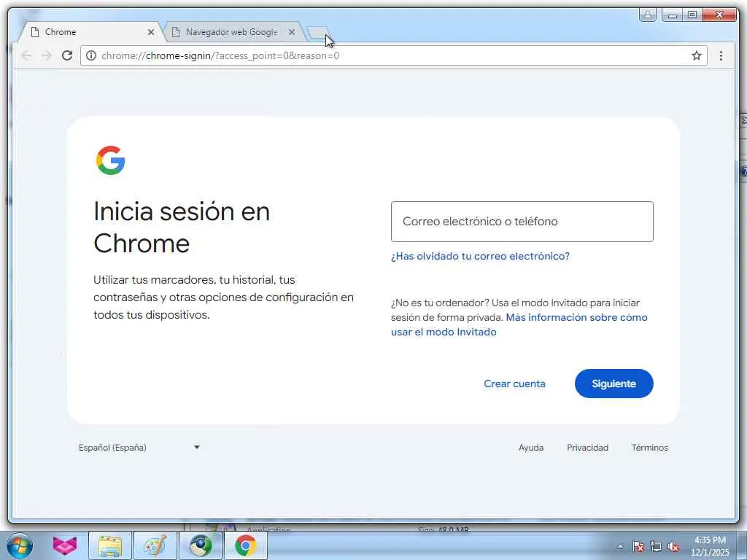Switch to Navegador web Google tab
Viewport: 747px width, 560px height.
(231, 32)
